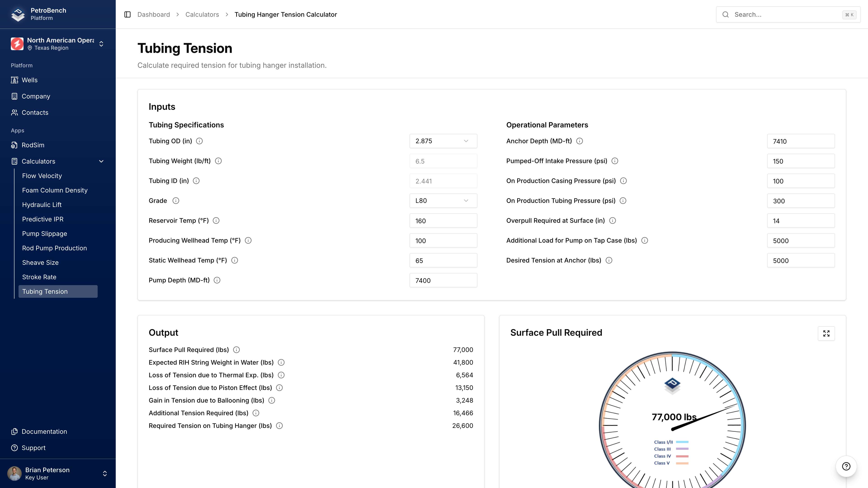Go to Hydraulic Lift calculator
The height and width of the screenshot is (488, 868).
pos(42,205)
